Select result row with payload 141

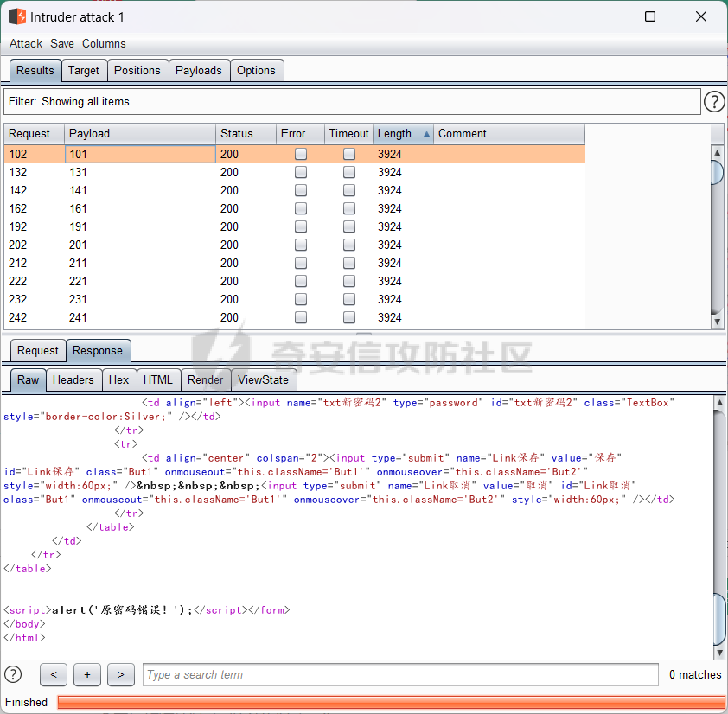click(294, 190)
